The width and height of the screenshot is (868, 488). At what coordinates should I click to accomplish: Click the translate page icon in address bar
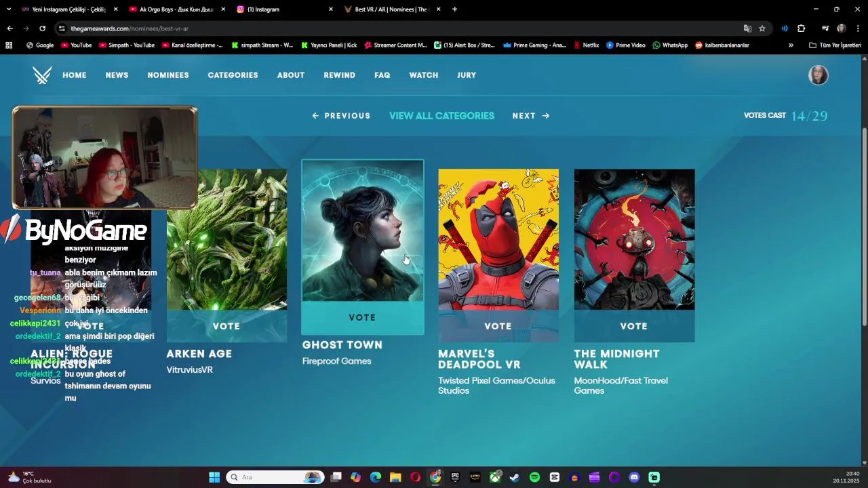(747, 28)
